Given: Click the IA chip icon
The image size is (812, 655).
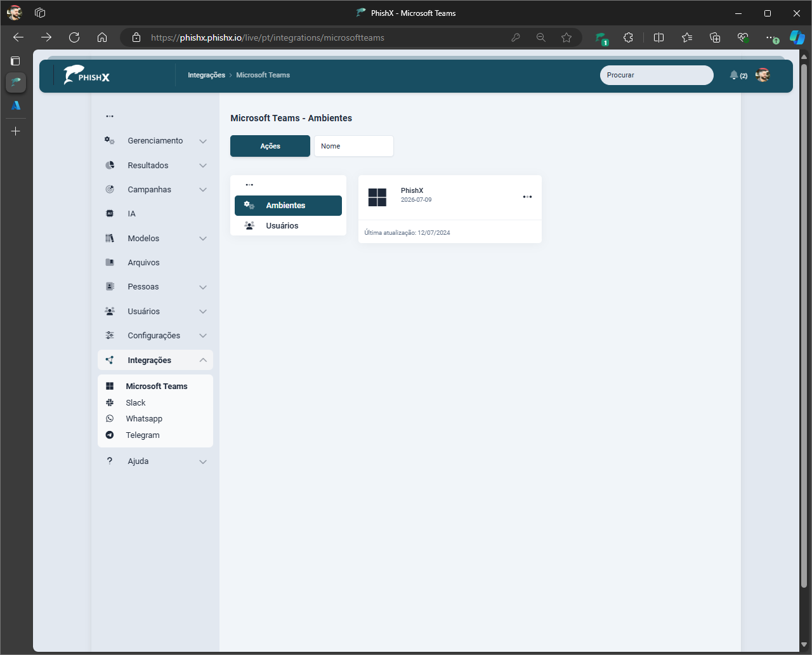Looking at the screenshot, I should (x=110, y=214).
